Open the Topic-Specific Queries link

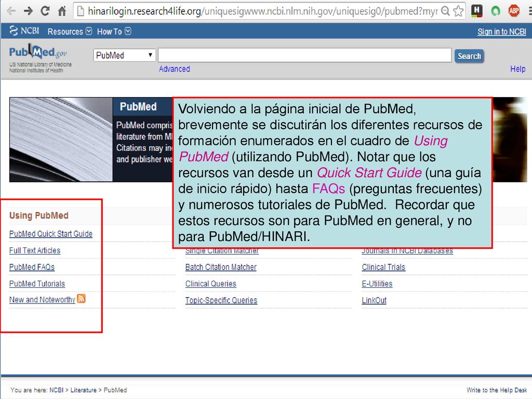pyautogui.click(x=221, y=300)
